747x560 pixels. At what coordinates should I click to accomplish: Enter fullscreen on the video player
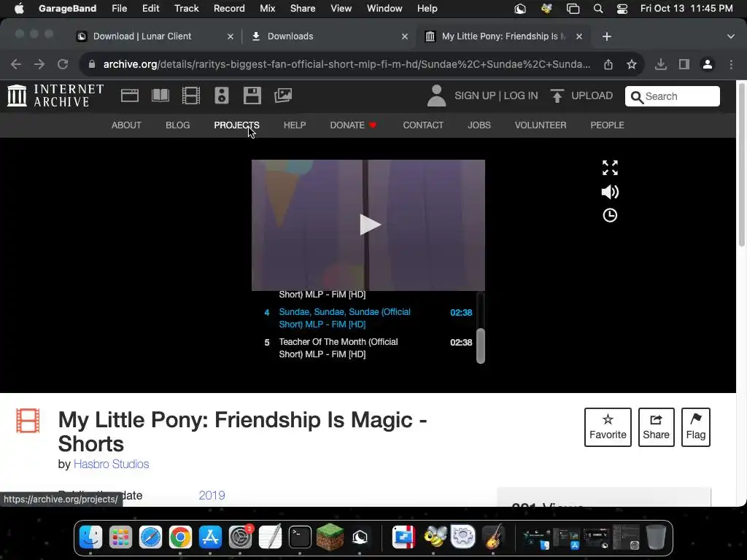[610, 168]
